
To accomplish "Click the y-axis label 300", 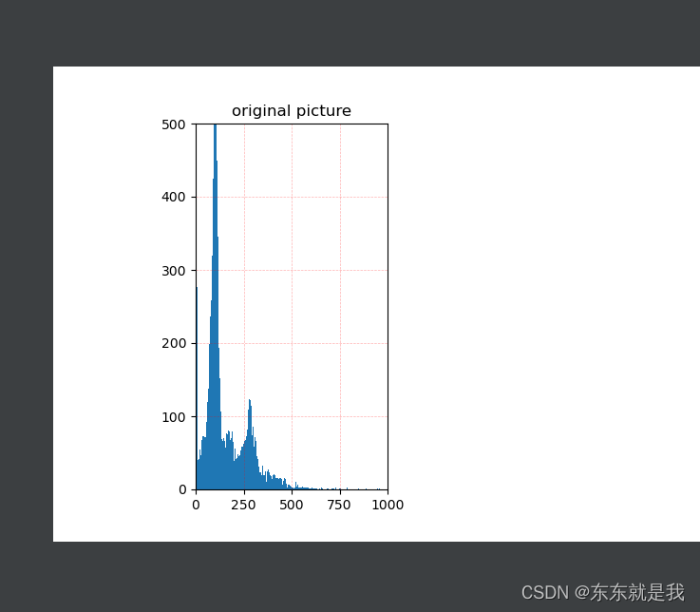I will pyautogui.click(x=174, y=271).
